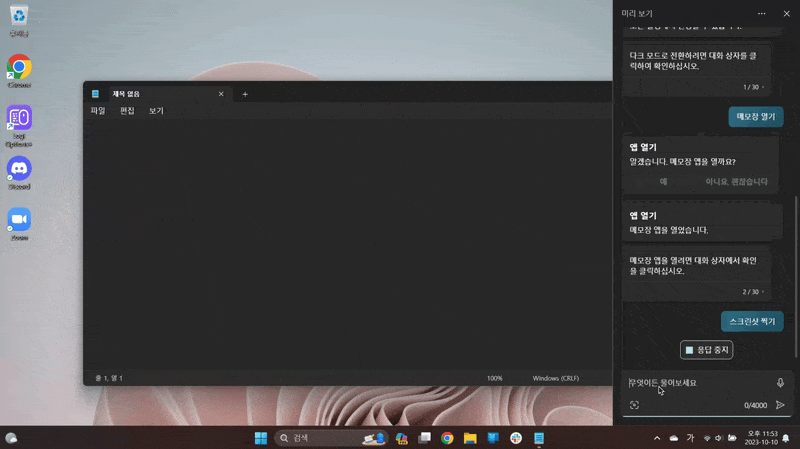This screenshot has width=800, height=449.
Task: Open the 파일 menu in Notepad
Action: pos(97,111)
